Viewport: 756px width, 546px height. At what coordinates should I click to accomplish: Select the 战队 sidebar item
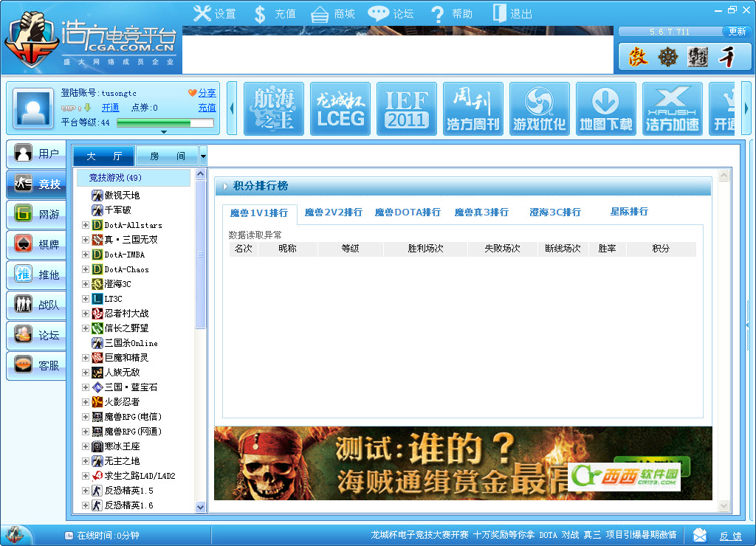(x=37, y=305)
